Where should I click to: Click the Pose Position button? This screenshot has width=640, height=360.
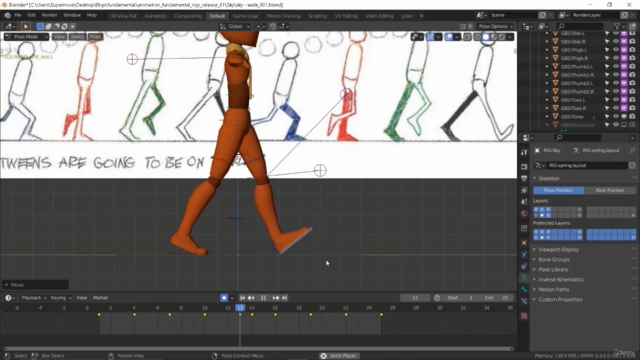[x=558, y=190]
